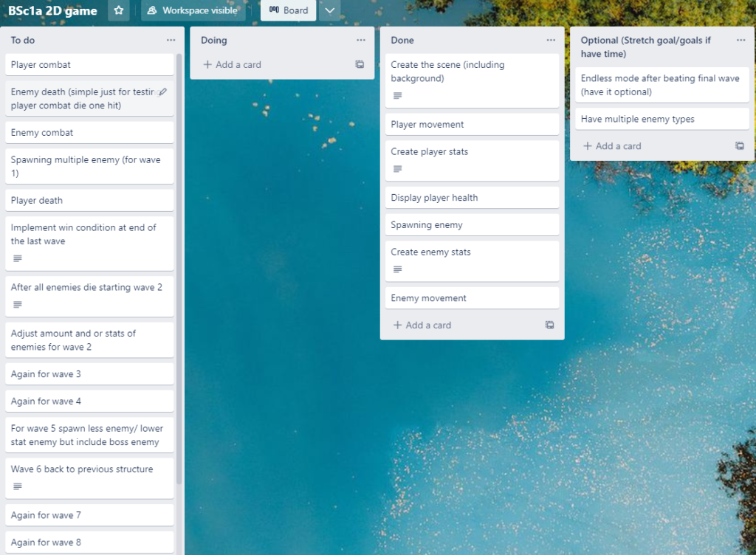Expand the board views dropdown chevron

(329, 10)
